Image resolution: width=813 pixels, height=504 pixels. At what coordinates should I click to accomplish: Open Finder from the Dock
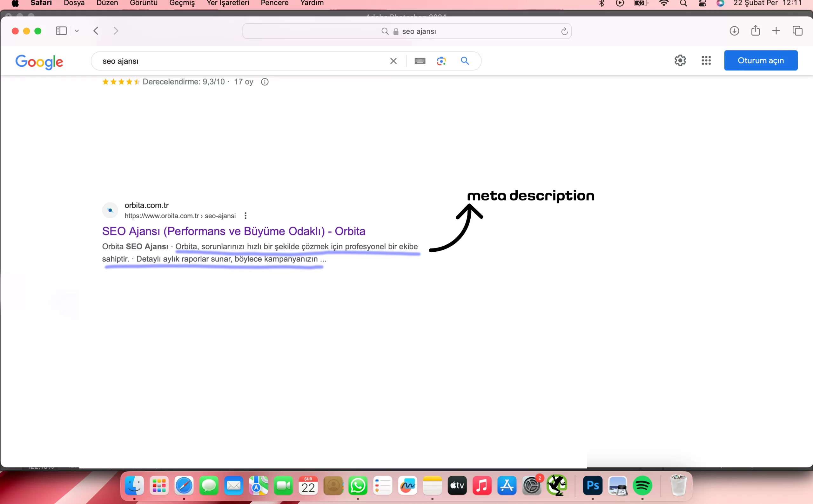(134, 486)
